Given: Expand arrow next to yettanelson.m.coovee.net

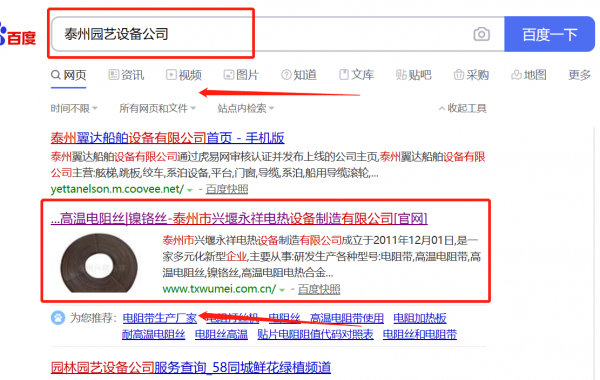Looking at the screenshot, I should tap(190, 190).
